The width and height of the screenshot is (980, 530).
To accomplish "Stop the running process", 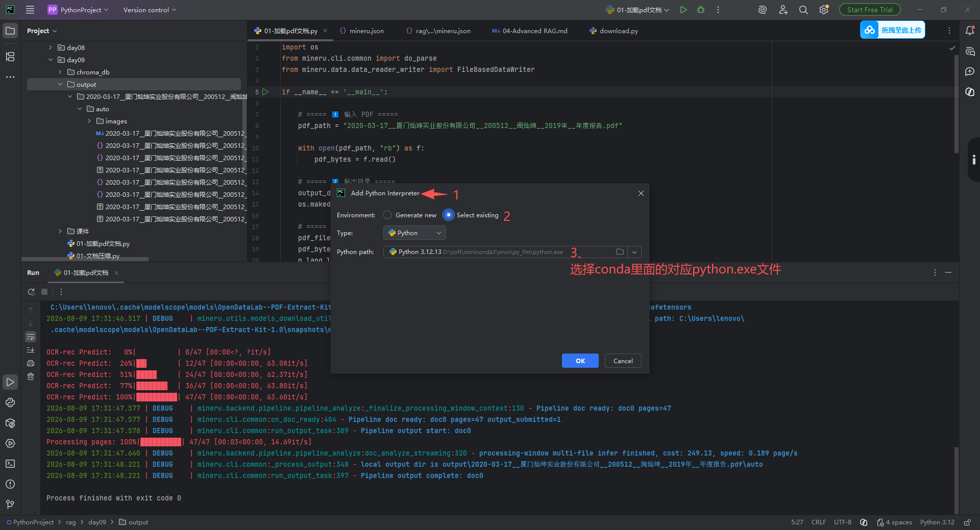I will [x=44, y=292].
